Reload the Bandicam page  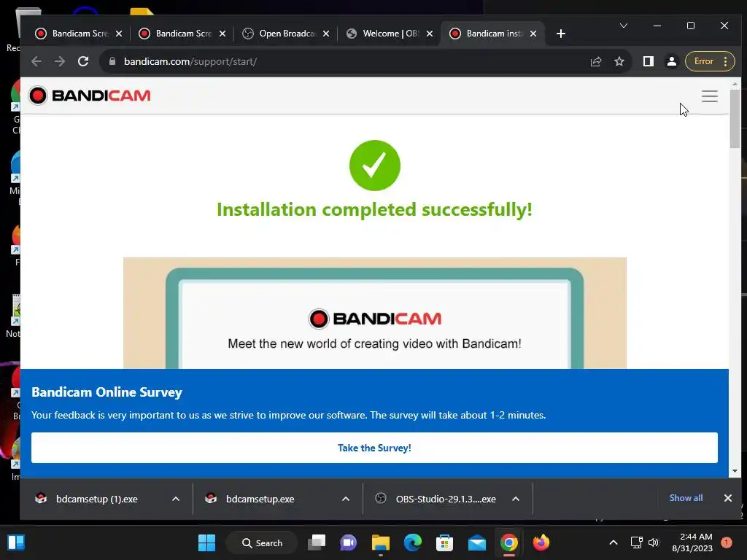tap(83, 61)
